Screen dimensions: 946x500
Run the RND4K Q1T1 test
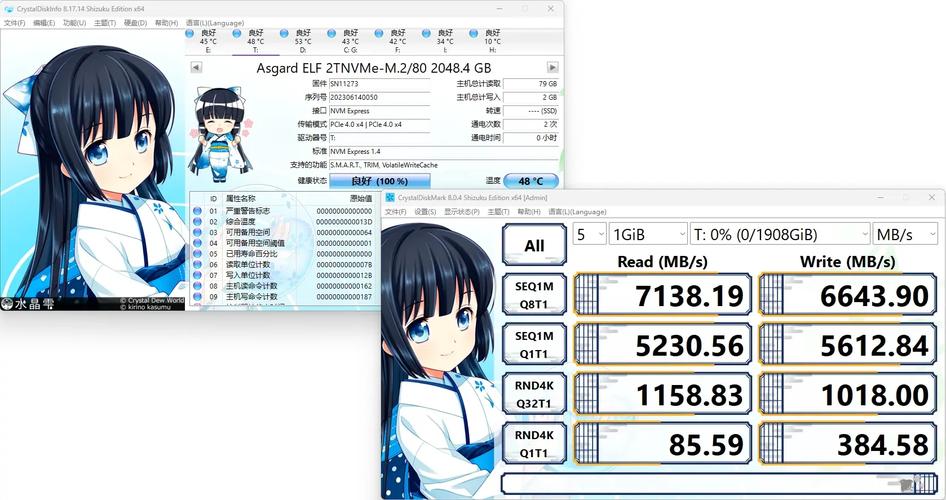pos(534,443)
